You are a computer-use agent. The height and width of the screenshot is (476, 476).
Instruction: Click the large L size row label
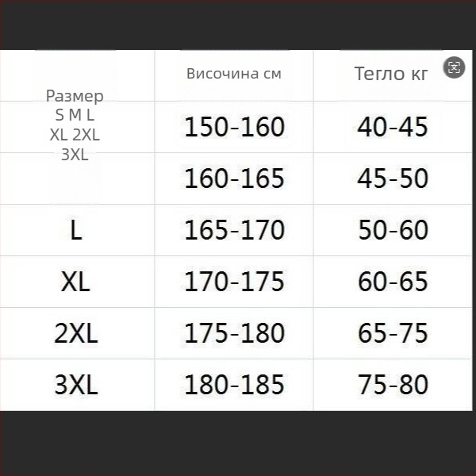(76, 230)
